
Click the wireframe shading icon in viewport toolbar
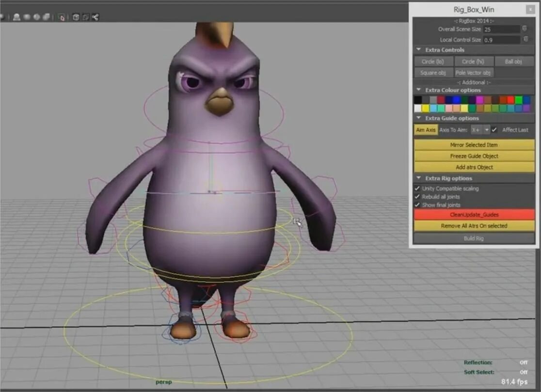coord(16,17)
